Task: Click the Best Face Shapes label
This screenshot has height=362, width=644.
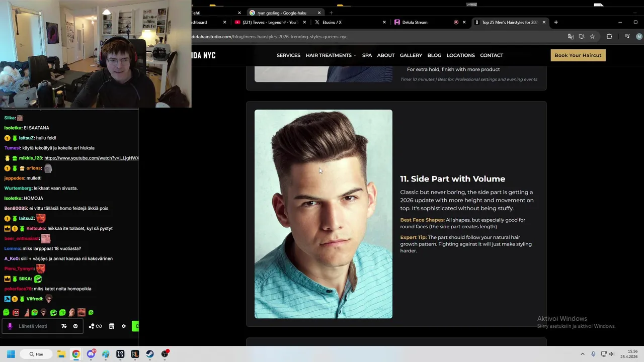Action: coord(422,220)
